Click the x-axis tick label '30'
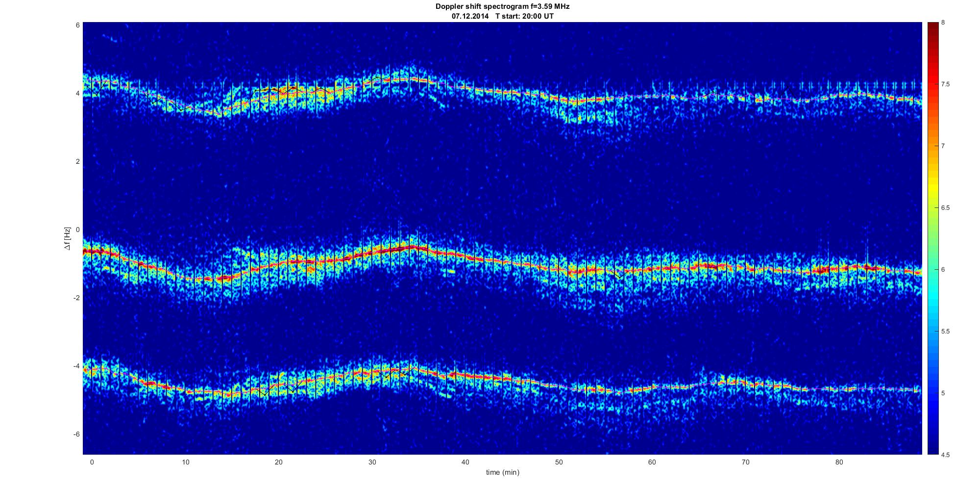Viewport: 980px width, 488px height. click(372, 462)
